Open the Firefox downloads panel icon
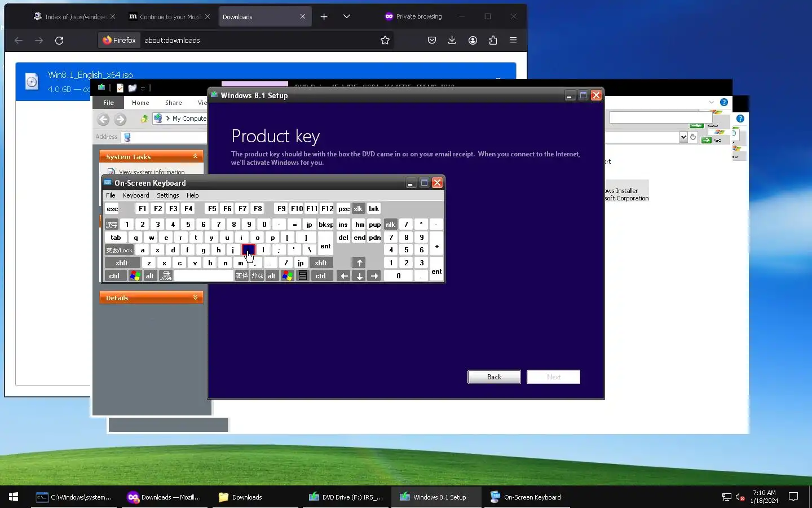The image size is (812, 508). tap(452, 40)
